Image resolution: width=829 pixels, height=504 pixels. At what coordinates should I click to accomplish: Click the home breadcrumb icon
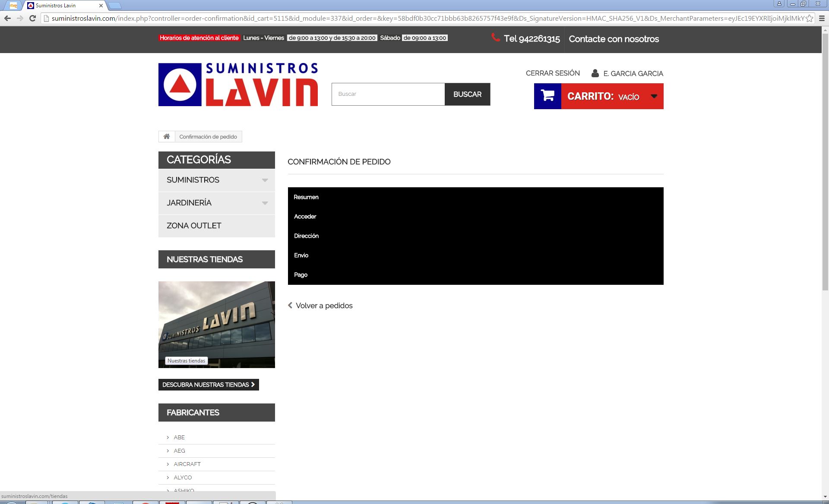(x=167, y=136)
